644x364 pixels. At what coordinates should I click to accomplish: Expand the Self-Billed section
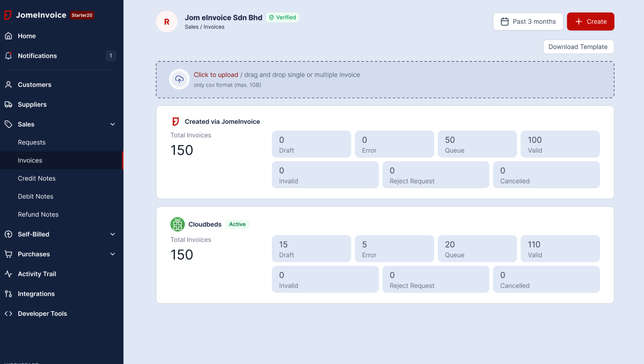click(112, 234)
